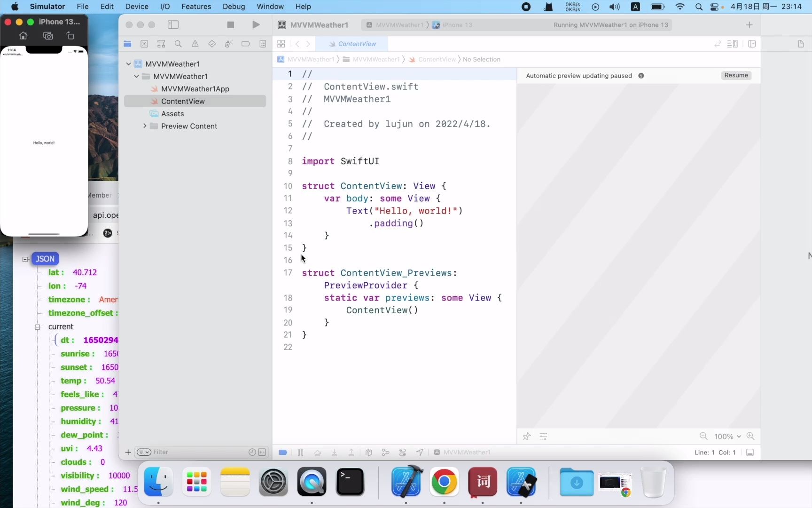Toggle code review arrows button
Image resolution: width=812 pixels, height=508 pixels.
[x=718, y=44]
